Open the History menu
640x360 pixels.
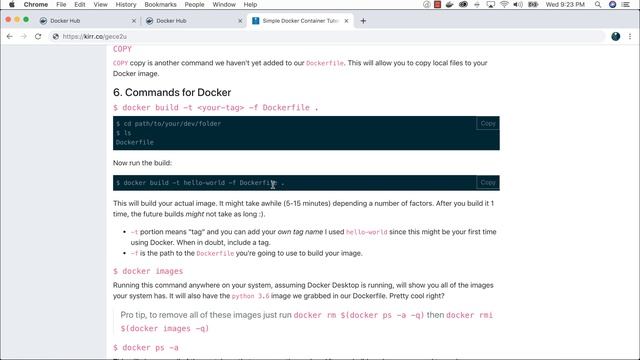pyautogui.click(x=126, y=4)
